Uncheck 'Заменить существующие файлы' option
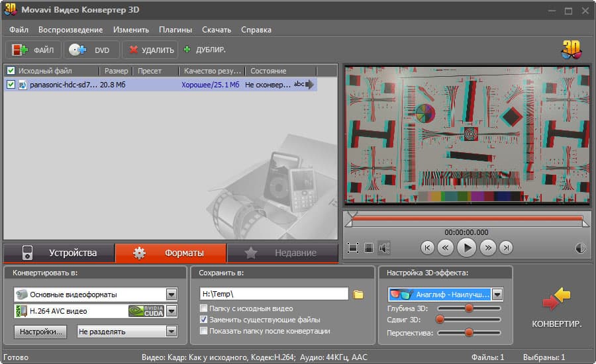Image resolution: width=596 pixels, height=364 pixels. coord(204,320)
